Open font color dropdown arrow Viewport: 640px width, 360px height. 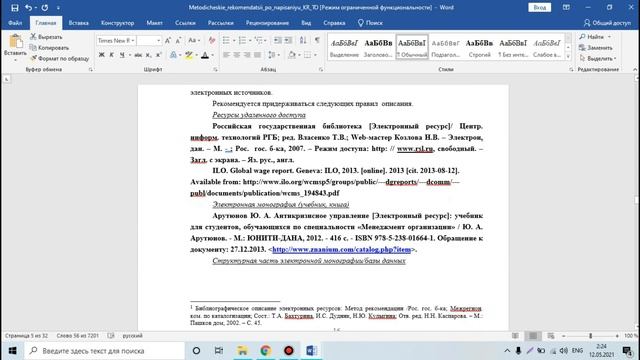[x=213, y=55]
